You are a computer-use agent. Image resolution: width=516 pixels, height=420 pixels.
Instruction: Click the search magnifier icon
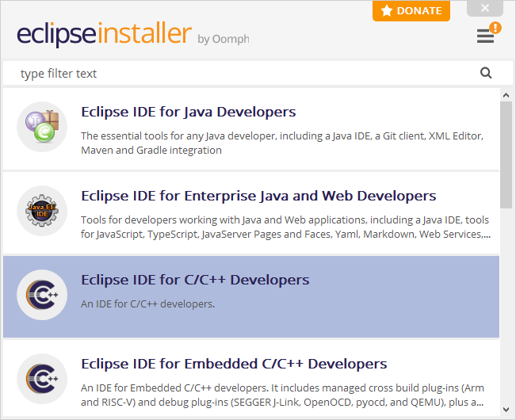486,73
